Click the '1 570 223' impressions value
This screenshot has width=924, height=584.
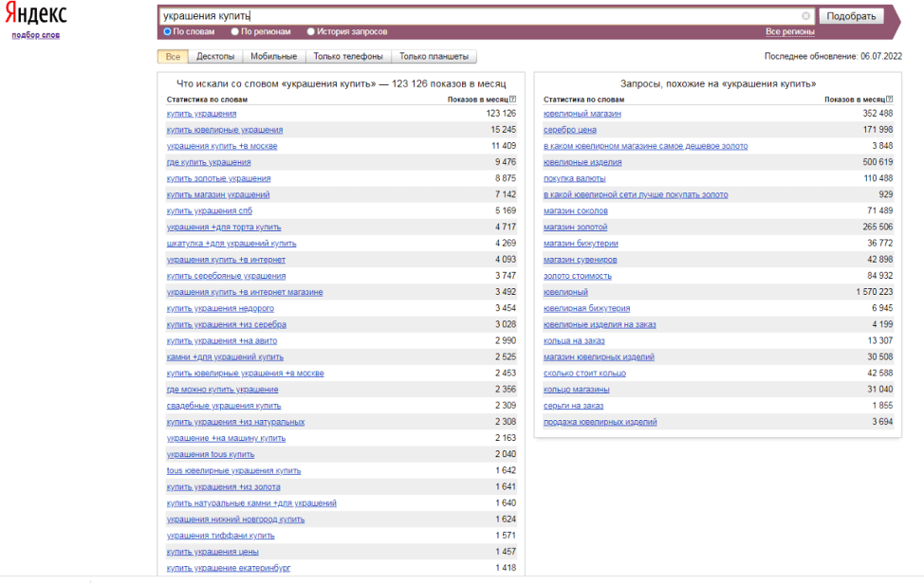[875, 293]
